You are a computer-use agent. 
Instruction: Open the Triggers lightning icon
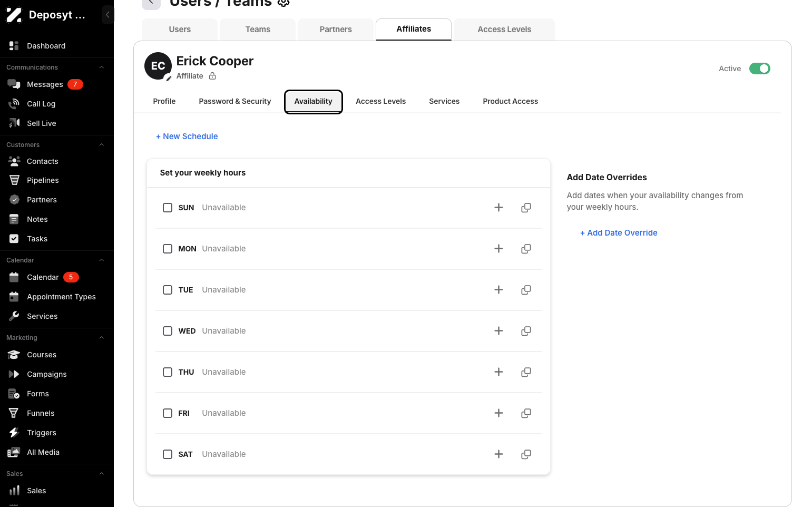(x=14, y=433)
